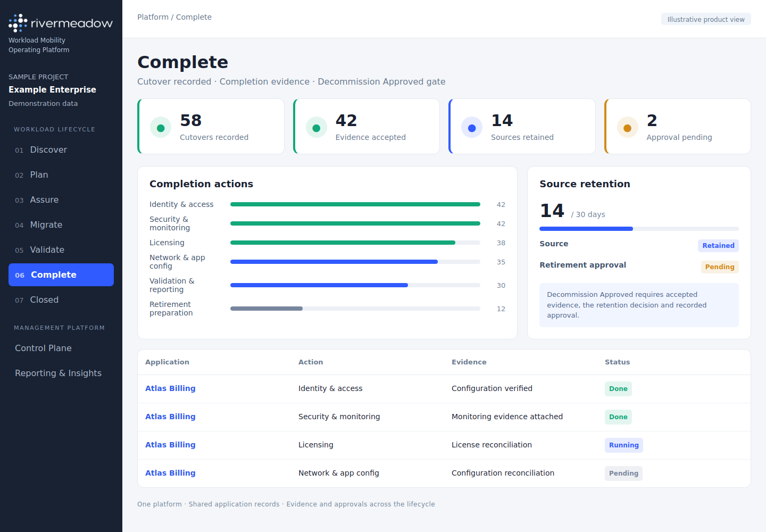The height and width of the screenshot is (532, 766).
Task: Open Atlas Billing in the Security & monitoring row
Action: (170, 417)
